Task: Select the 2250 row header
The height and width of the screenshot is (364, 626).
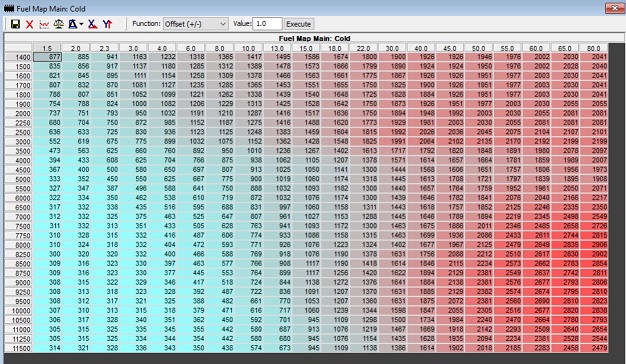Action: (x=19, y=123)
